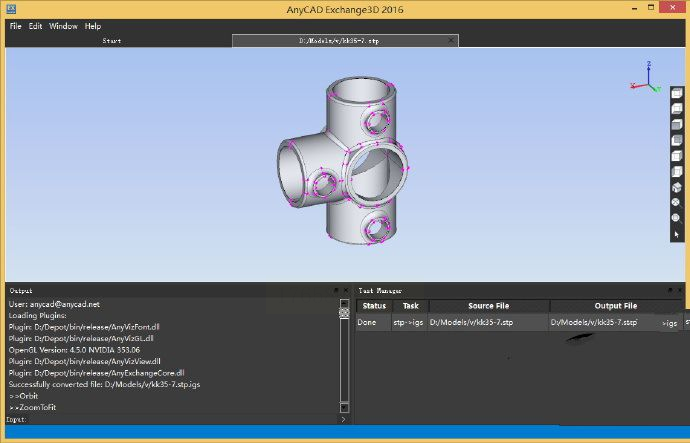Open the Window menu
The width and height of the screenshot is (690, 443).
[x=63, y=25]
